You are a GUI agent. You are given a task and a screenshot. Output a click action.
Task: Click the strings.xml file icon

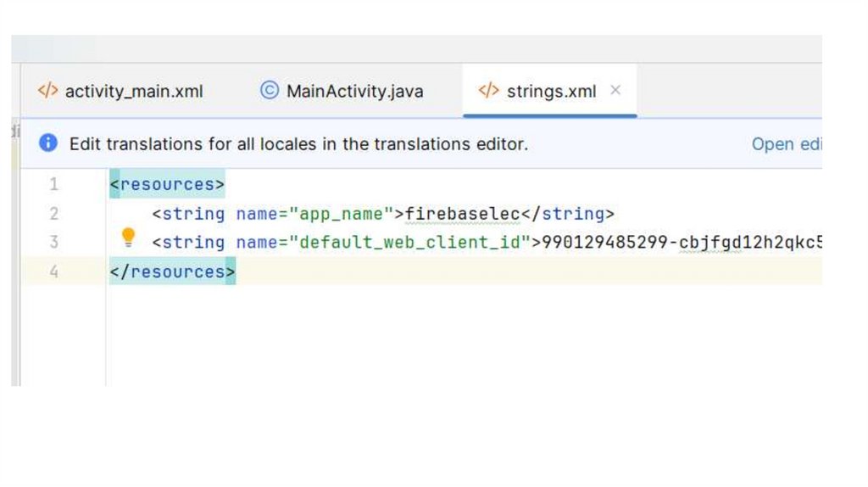click(x=488, y=91)
